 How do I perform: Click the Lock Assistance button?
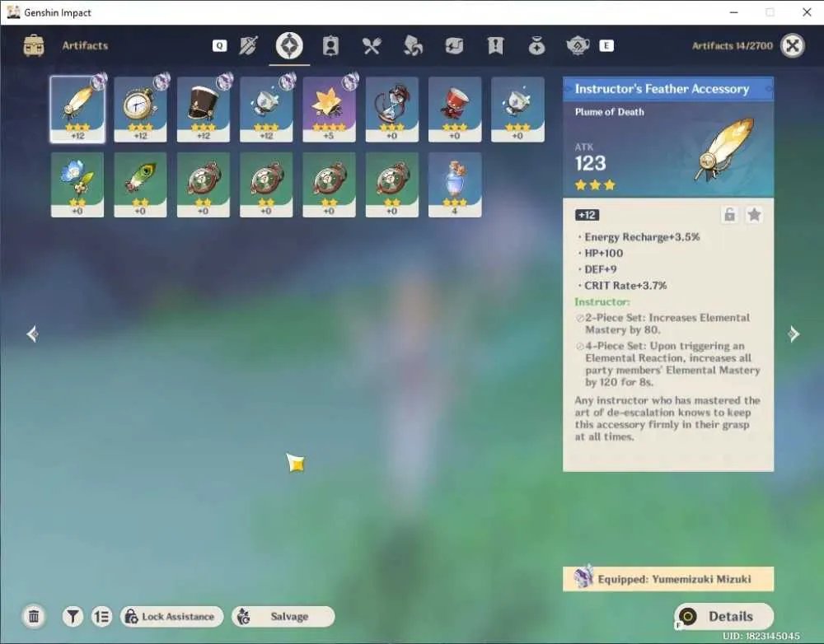[172, 616]
